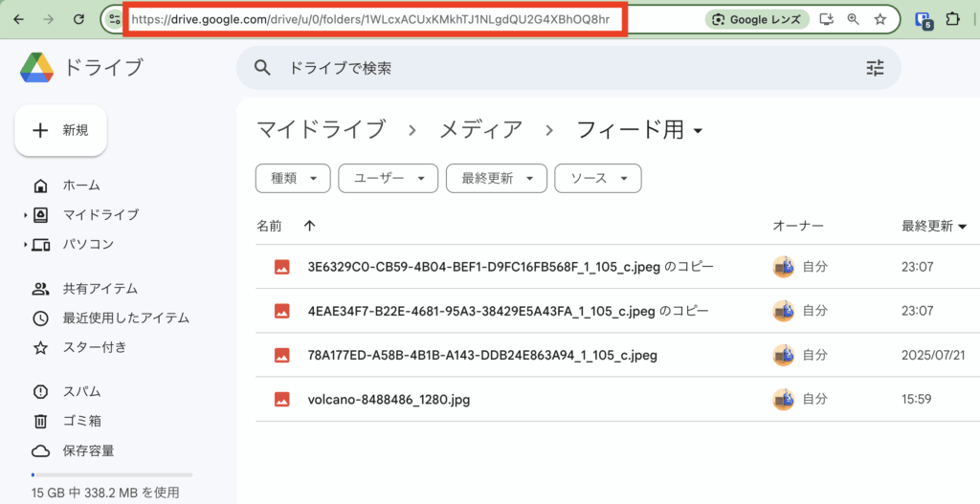Open 保存容量 in sidebar

tap(88, 450)
